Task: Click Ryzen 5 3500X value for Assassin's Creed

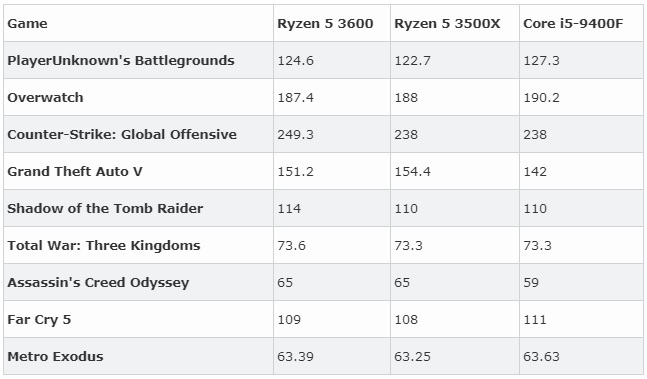Action: (x=402, y=282)
